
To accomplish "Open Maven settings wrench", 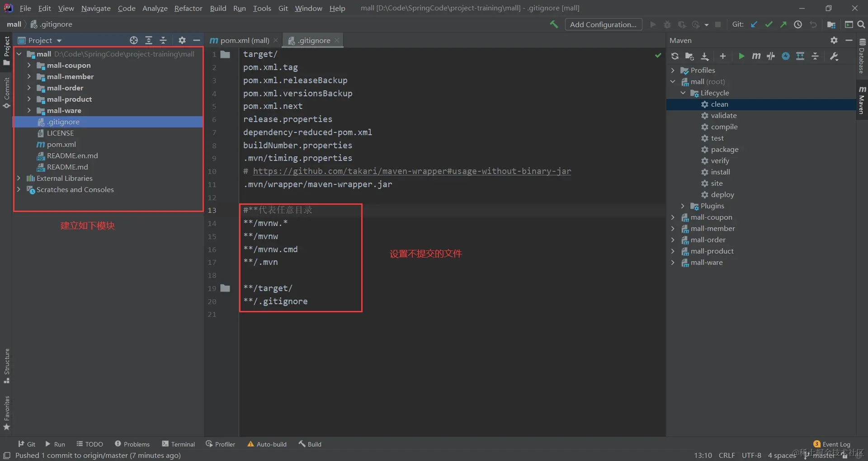I will [834, 56].
